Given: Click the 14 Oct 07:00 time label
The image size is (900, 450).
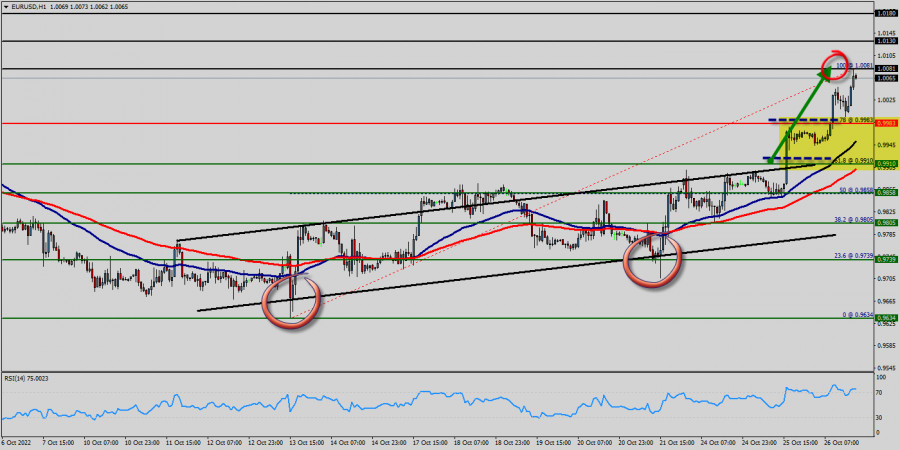Looking at the screenshot, I should (x=347, y=444).
